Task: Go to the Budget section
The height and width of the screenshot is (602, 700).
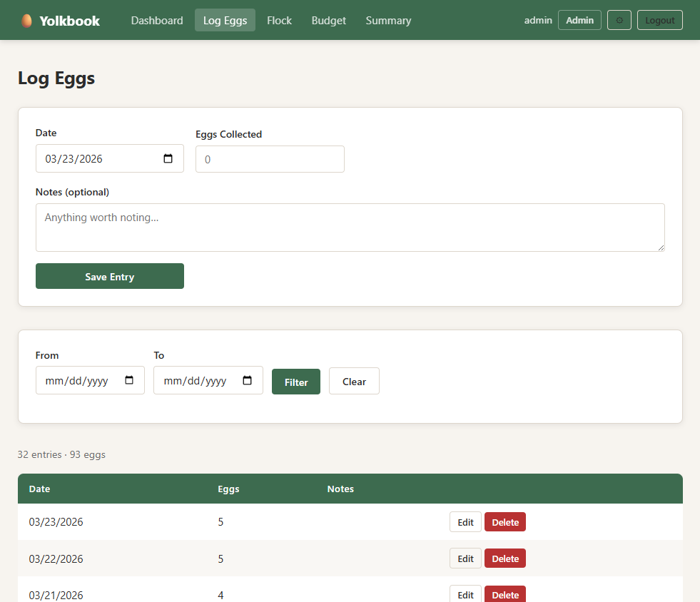Action: coord(328,20)
